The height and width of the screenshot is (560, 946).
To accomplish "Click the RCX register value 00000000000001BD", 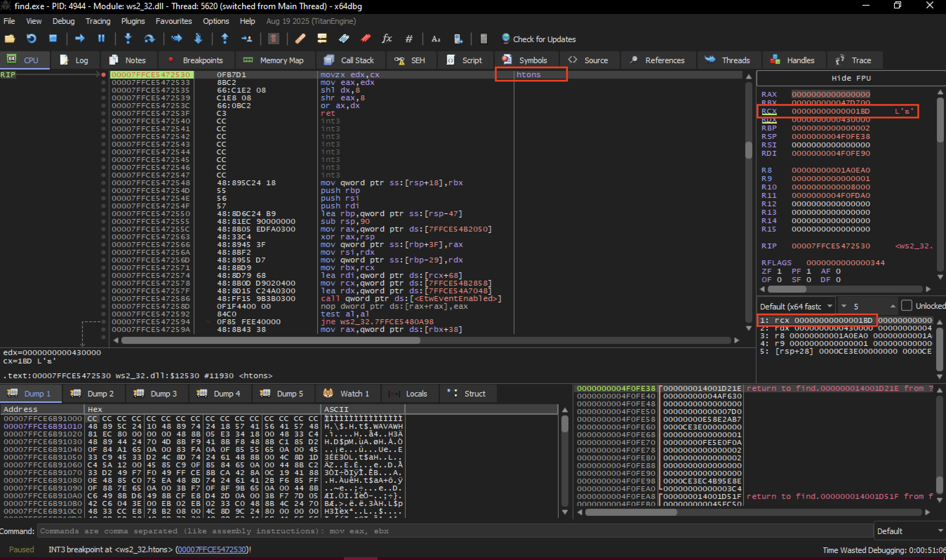I will click(x=831, y=111).
